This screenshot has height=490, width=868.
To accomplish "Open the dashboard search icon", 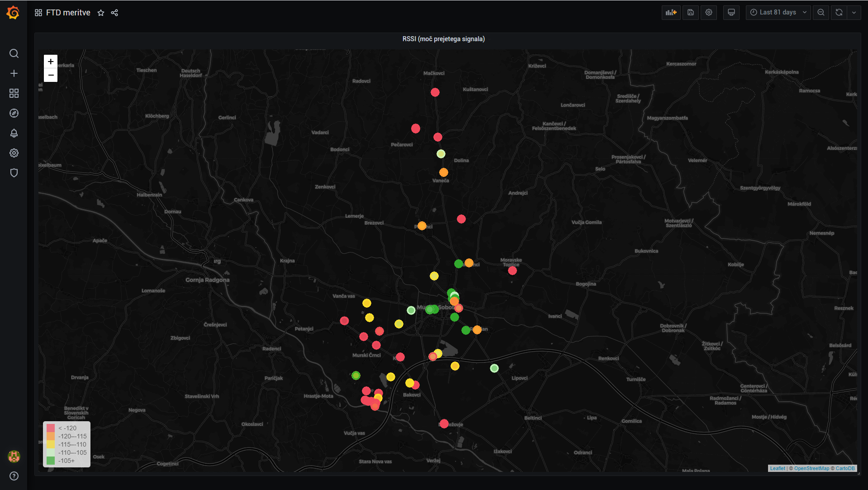I will pos(14,53).
